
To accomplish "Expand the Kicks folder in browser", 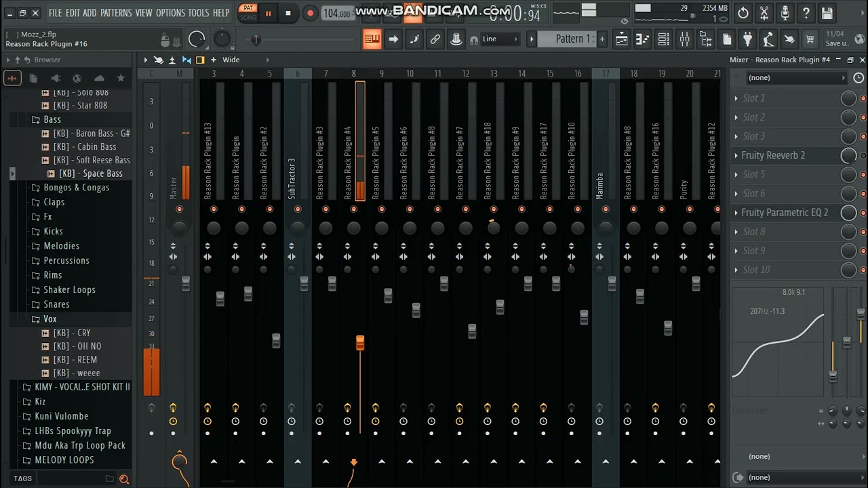I will (53, 231).
